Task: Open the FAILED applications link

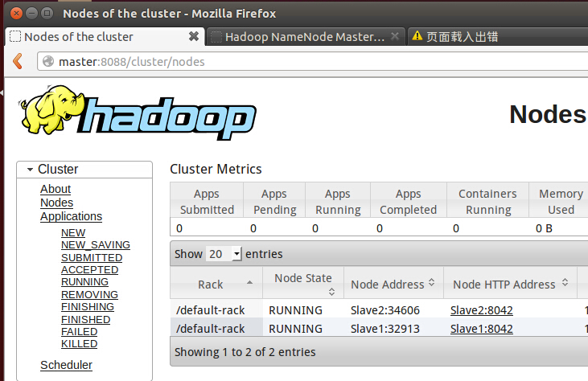Action: (x=79, y=331)
